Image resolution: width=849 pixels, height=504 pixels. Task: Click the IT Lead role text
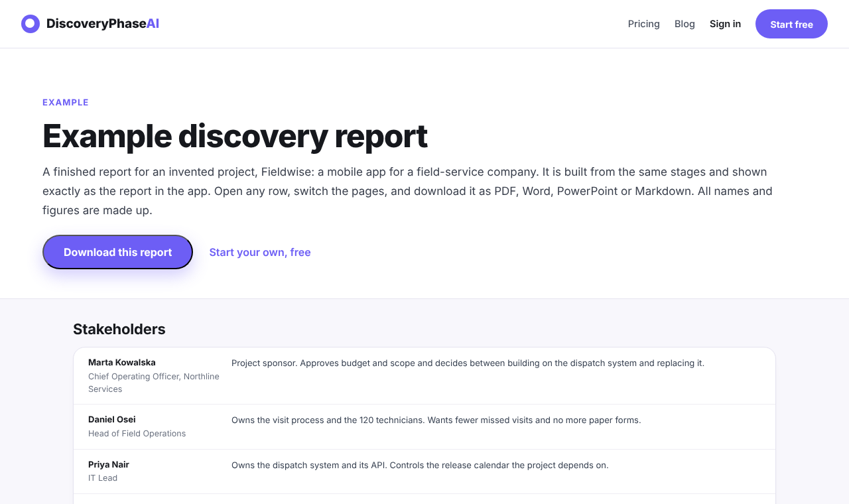point(103,477)
